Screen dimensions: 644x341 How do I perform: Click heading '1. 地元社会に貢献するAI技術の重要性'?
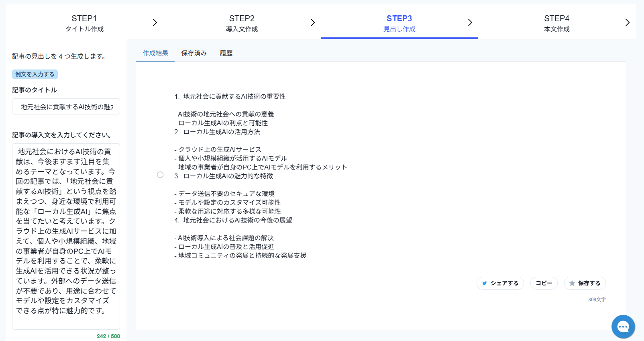click(230, 96)
